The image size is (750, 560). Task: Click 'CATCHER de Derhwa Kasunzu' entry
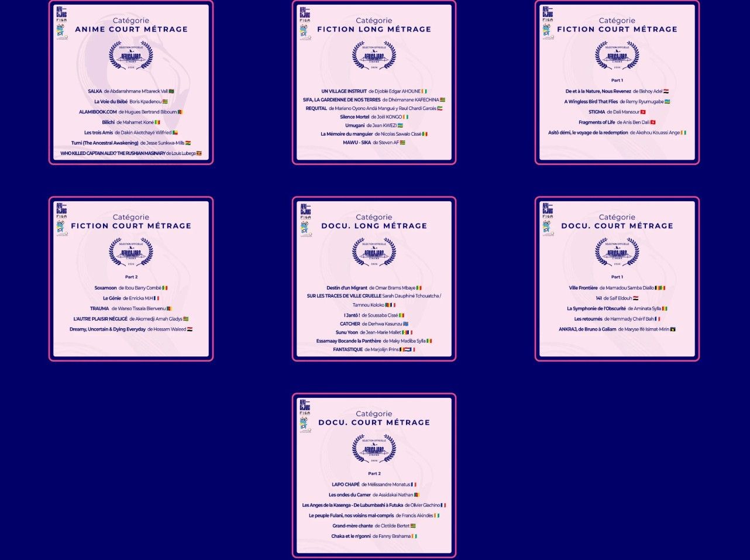point(374,324)
